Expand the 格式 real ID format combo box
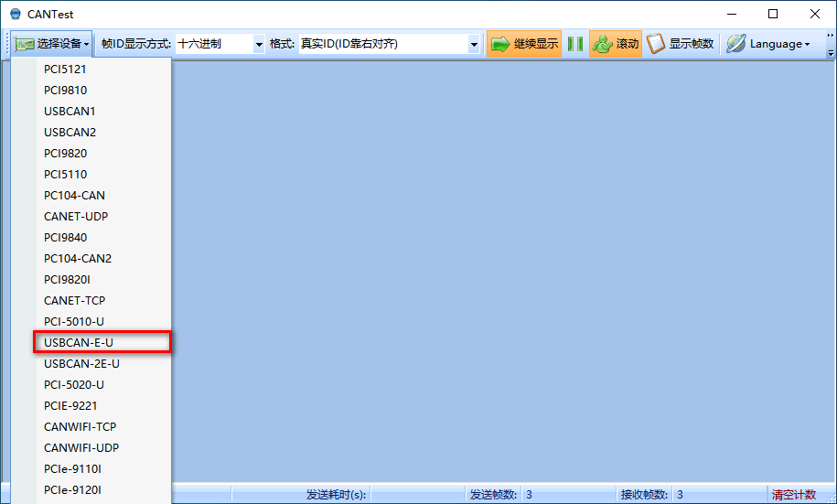 [x=474, y=44]
